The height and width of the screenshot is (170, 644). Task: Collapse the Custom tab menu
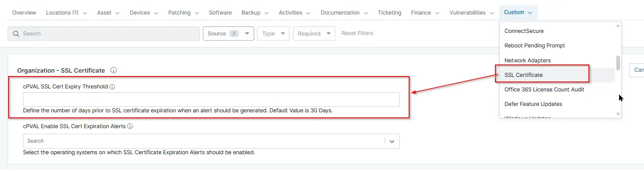(518, 12)
